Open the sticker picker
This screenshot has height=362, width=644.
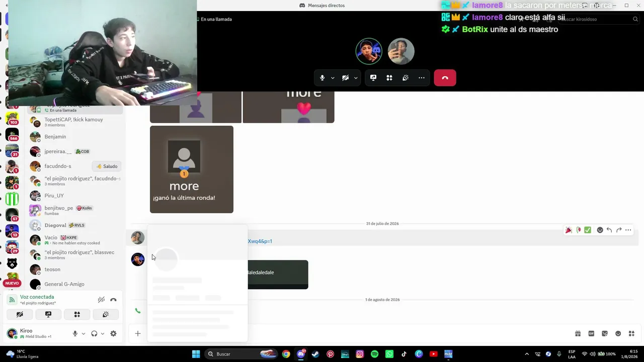tap(605, 333)
